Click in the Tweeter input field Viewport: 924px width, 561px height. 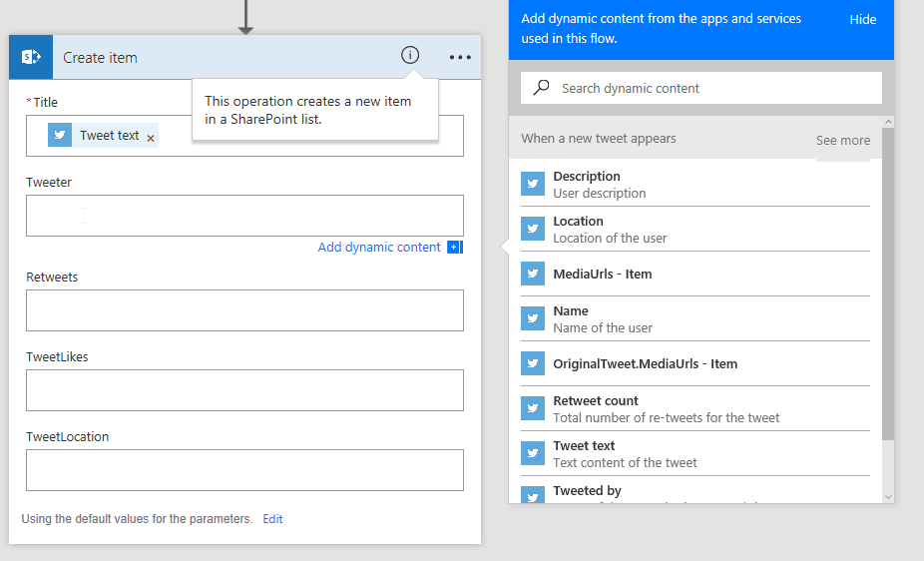click(x=244, y=216)
